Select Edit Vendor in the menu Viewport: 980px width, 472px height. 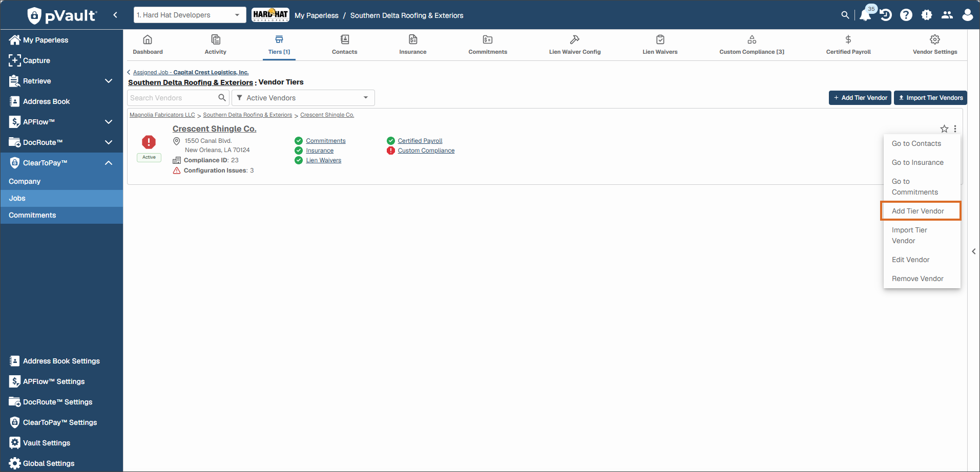[922, 260]
